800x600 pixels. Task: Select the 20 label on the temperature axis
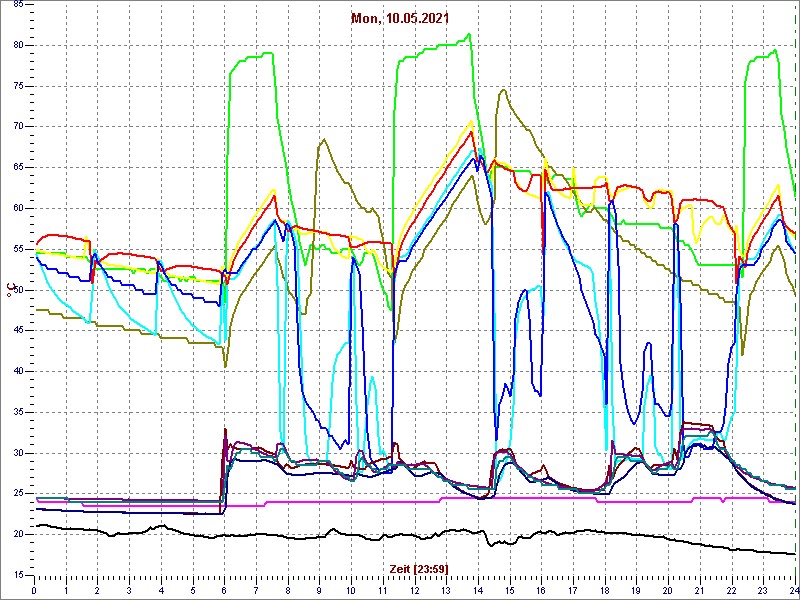tap(18, 535)
